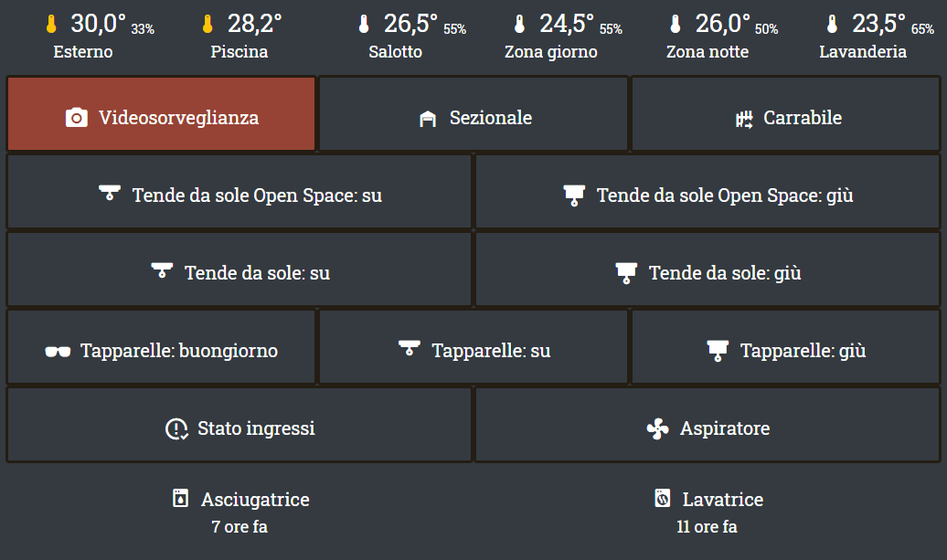Click the Tapparelle buongiorno sunglasses icon
Viewport: 947px width, 560px height.
tap(58, 351)
